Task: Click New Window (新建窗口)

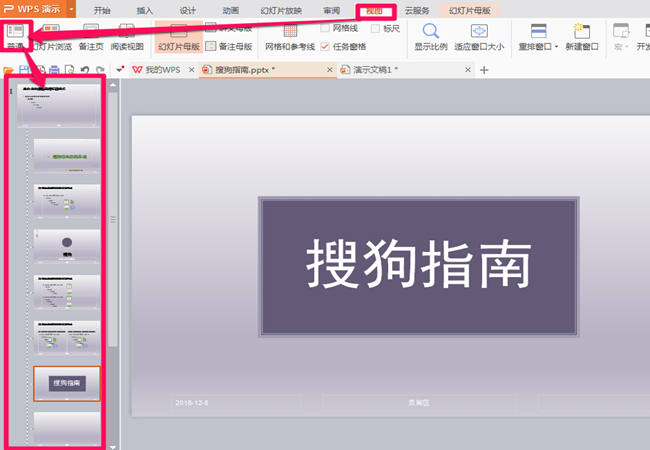Action: tap(582, 36)
